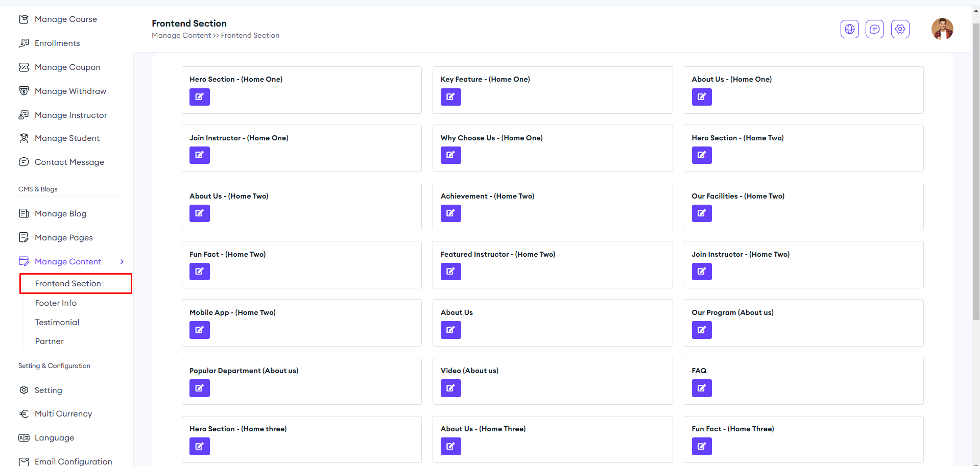Edit the Key Feature (Home One) section
Screen dimensions: 980x466
coord(450,97)
